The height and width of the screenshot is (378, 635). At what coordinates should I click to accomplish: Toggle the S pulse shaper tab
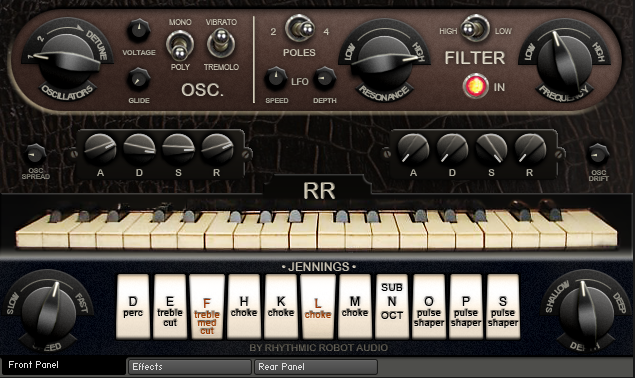click(x=503, y=306)
